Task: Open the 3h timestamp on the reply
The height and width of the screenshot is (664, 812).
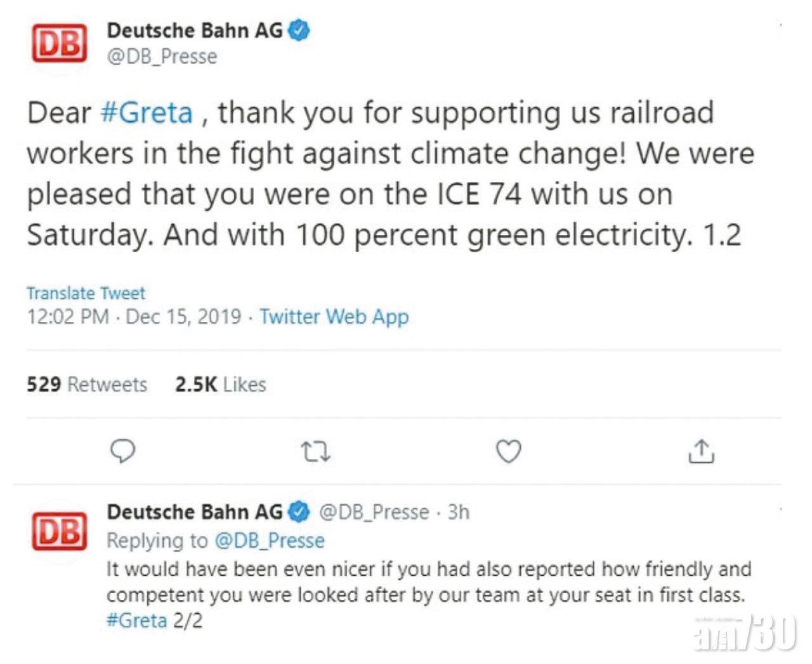Action: pos(459,512)
